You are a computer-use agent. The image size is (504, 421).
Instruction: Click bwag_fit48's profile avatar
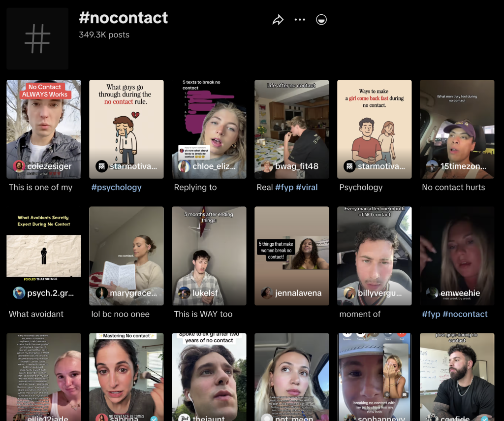(267, 166)
